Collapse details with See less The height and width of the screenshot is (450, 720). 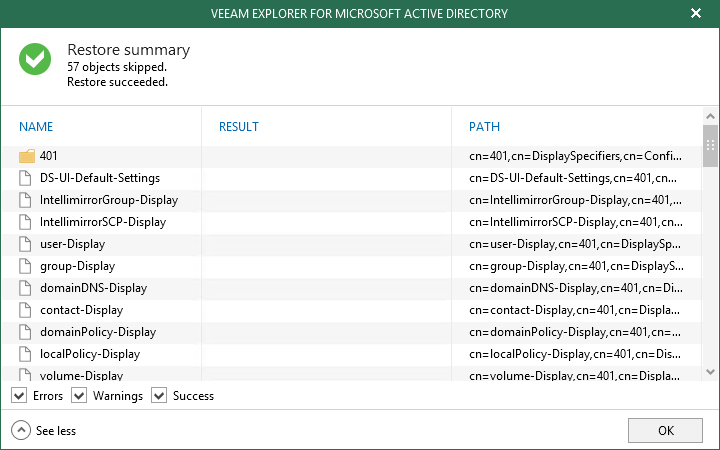pos(44,431)
